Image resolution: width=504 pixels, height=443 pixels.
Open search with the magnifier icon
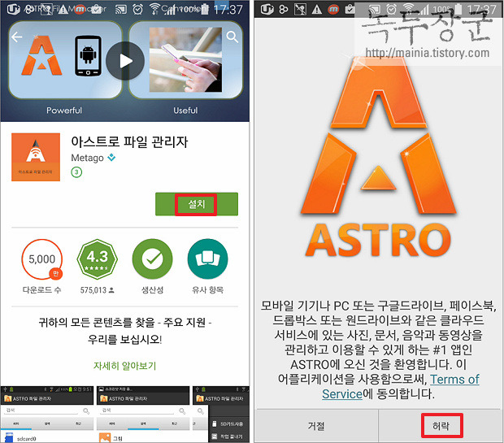pyautogui.click(x=232, y=37)
